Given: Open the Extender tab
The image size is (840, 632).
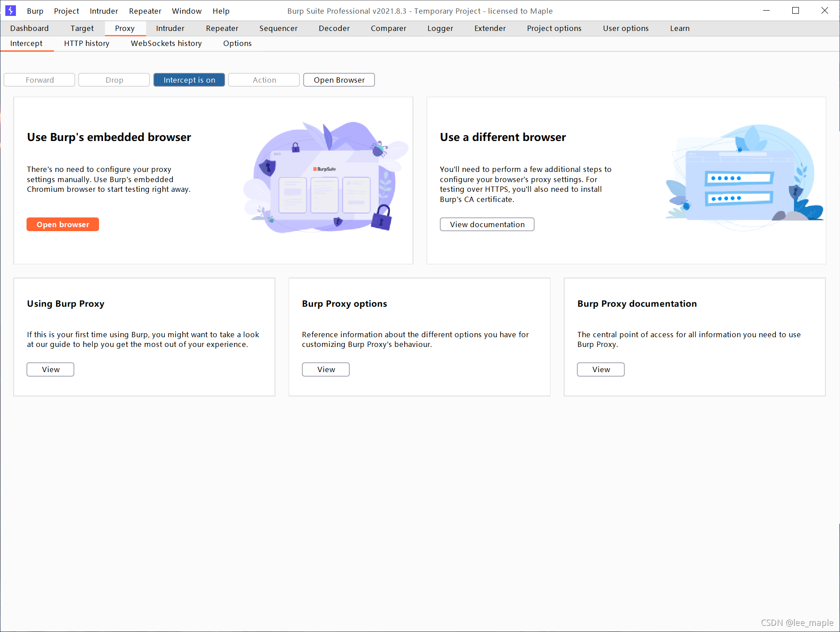Looking at the screenshot, I should [490, 28].
